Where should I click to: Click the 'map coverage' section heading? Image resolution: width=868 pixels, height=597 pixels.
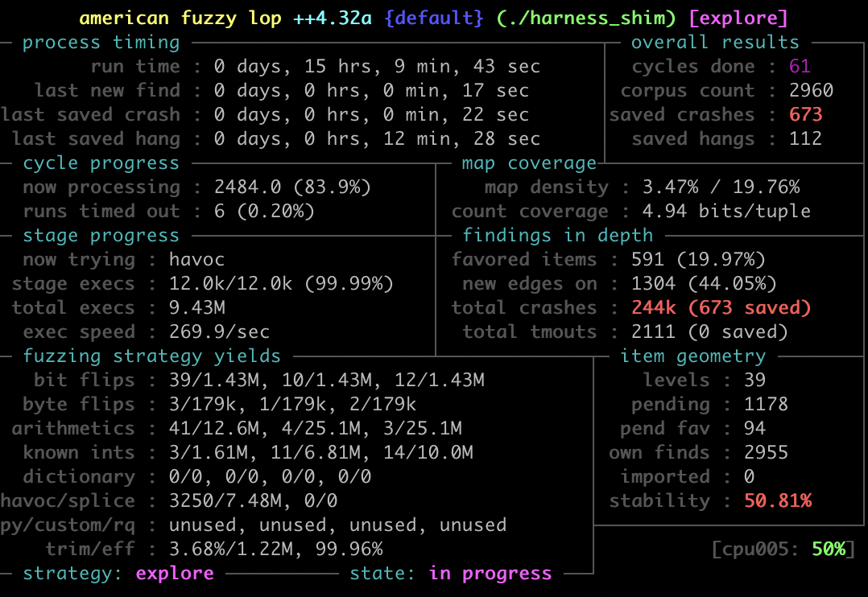click(x=529, y=163)
